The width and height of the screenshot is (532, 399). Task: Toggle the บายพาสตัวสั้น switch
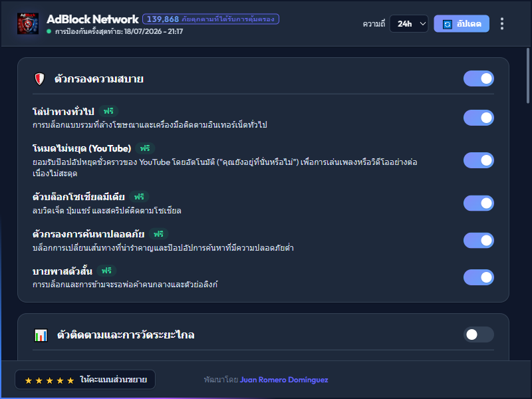tap(478, 277)
